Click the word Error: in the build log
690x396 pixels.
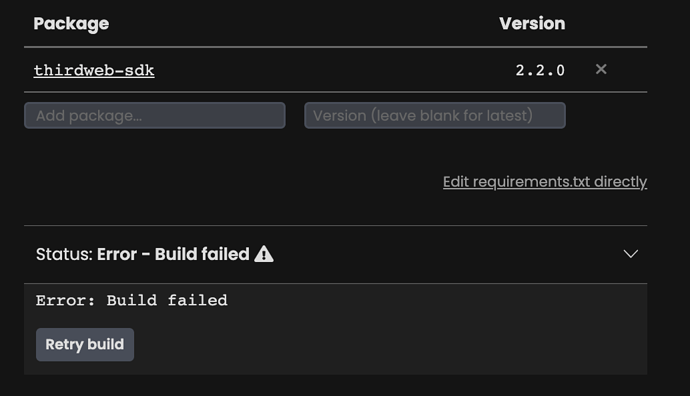coord(65,301)
